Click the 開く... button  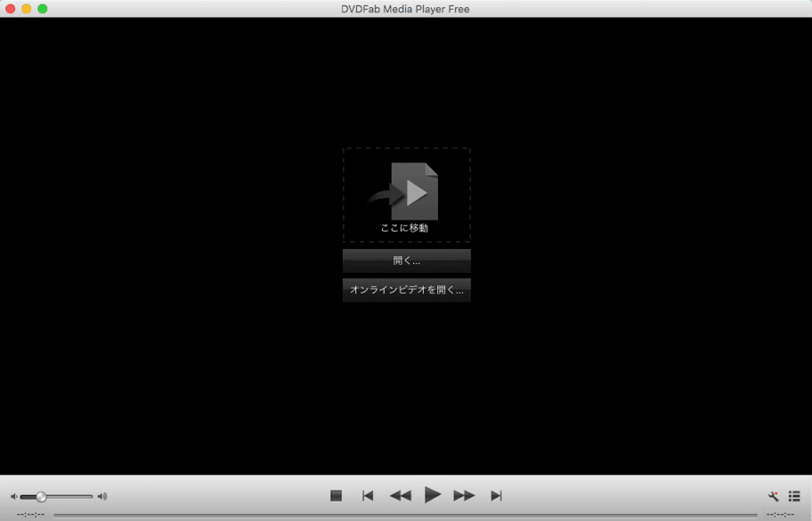[407, 260]
